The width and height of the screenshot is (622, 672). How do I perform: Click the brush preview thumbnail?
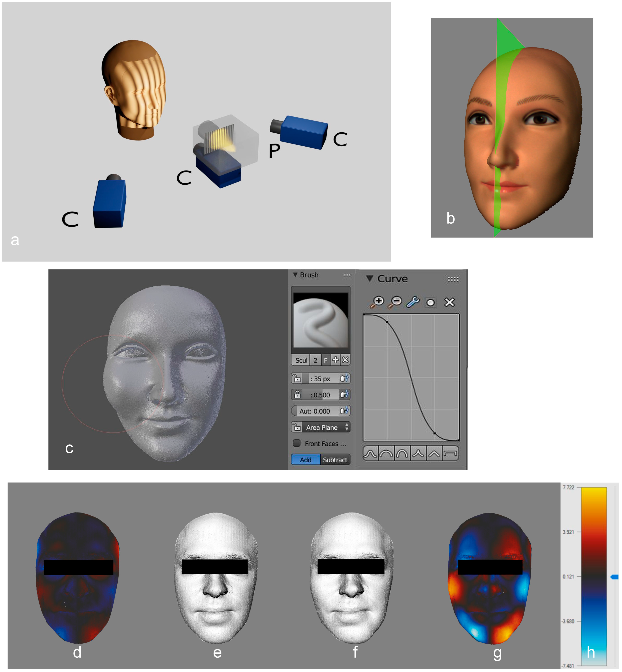click(x=320, y=320)
